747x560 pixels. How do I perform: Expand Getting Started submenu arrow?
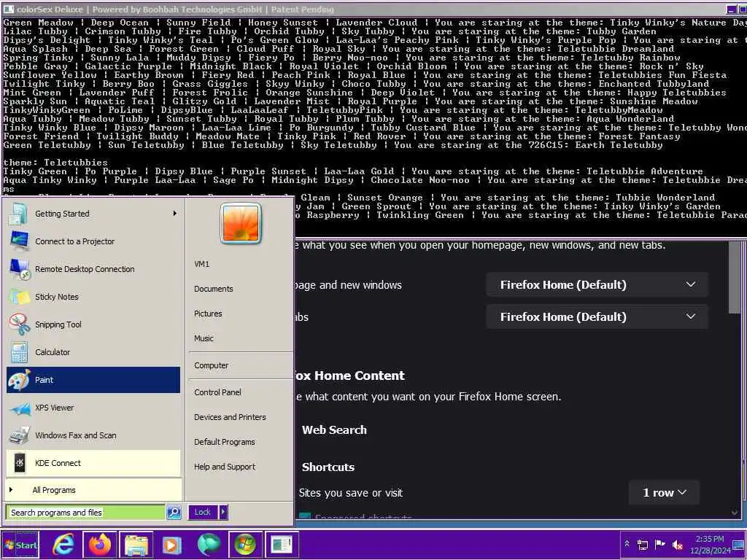point(175,214)
